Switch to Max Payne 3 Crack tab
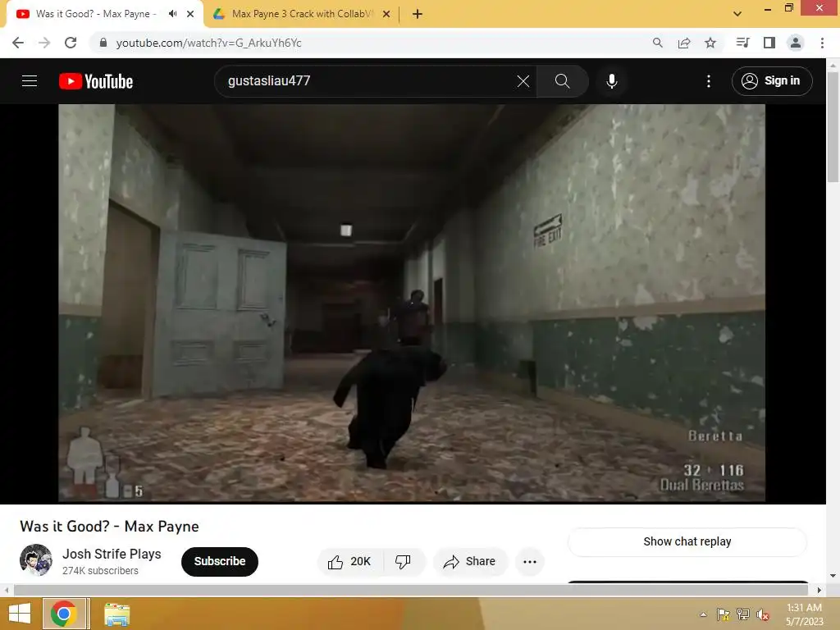Image resolution: width=840 pixels, height=630 pixels. click(x=301, y=14)
